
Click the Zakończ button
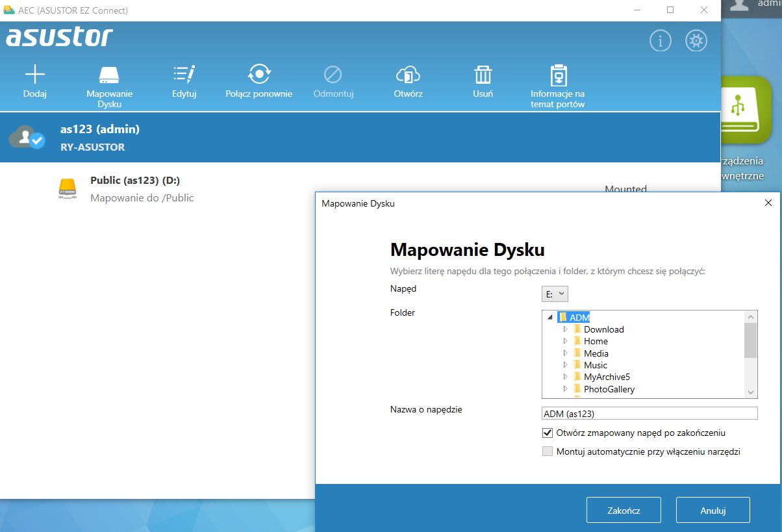click(x=624, y=510)
